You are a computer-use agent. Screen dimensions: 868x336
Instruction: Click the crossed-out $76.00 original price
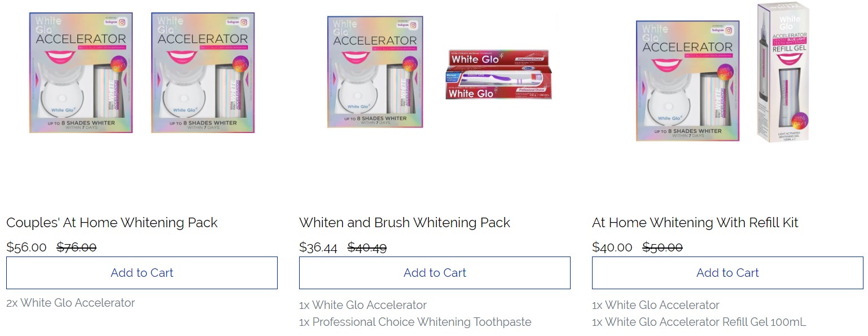pyautogui.click(x=77, y=247)
